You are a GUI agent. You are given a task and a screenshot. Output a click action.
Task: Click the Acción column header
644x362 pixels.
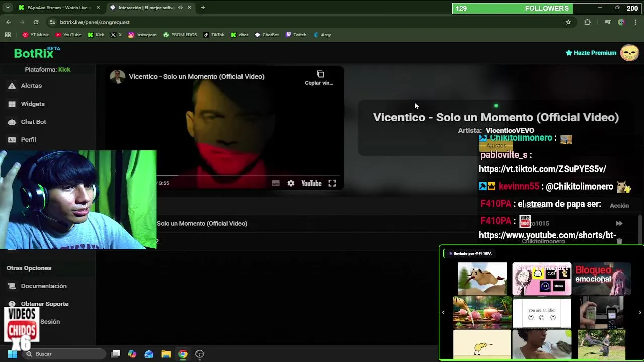pyautogui.click(x=619, y=205)
